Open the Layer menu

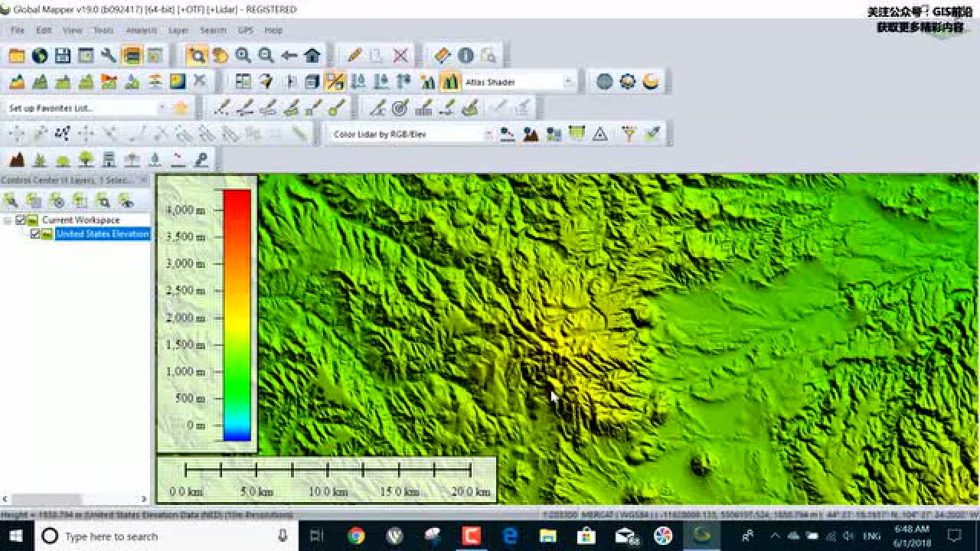click(x=178, y=31)
